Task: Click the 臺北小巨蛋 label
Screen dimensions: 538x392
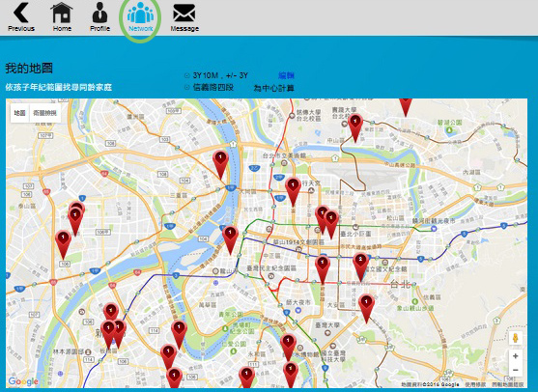Action: click(355, 234)
